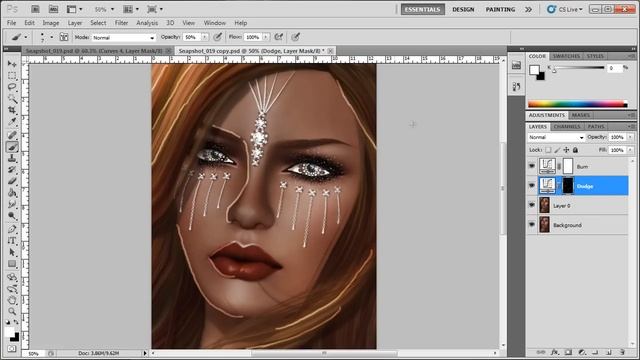Toggle lock transparent pixels
This screenshot has width=640, height=360.
(548, 150)
